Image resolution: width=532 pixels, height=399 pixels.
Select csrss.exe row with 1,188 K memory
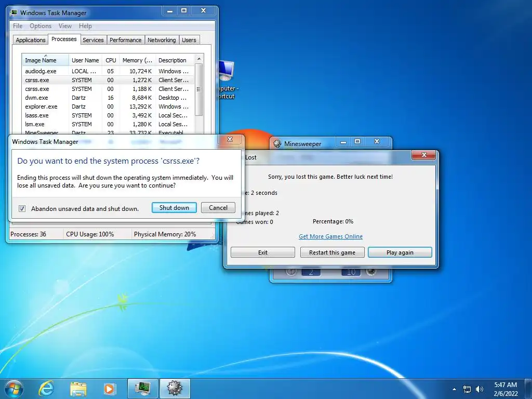pyautogui.click(x=108, y=89)
